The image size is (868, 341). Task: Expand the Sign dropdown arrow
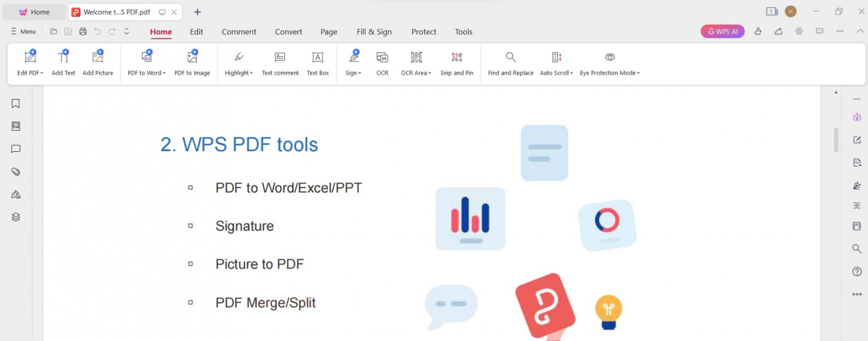tap(360, 73)
